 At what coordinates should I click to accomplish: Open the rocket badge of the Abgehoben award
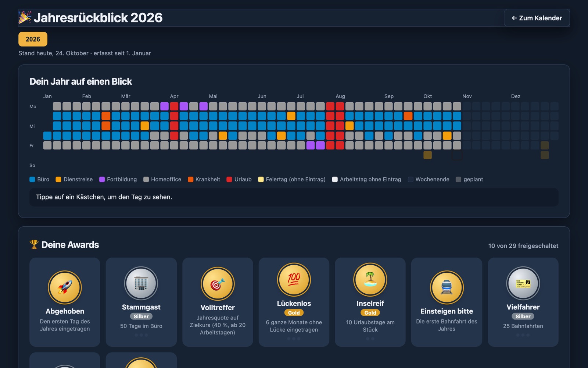[65, 287]
